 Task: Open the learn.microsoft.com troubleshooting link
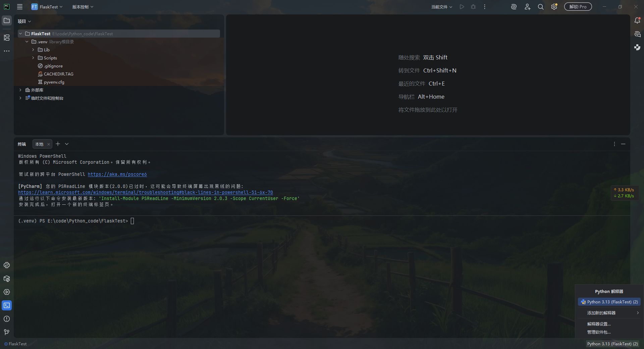(x=146, y=193)
